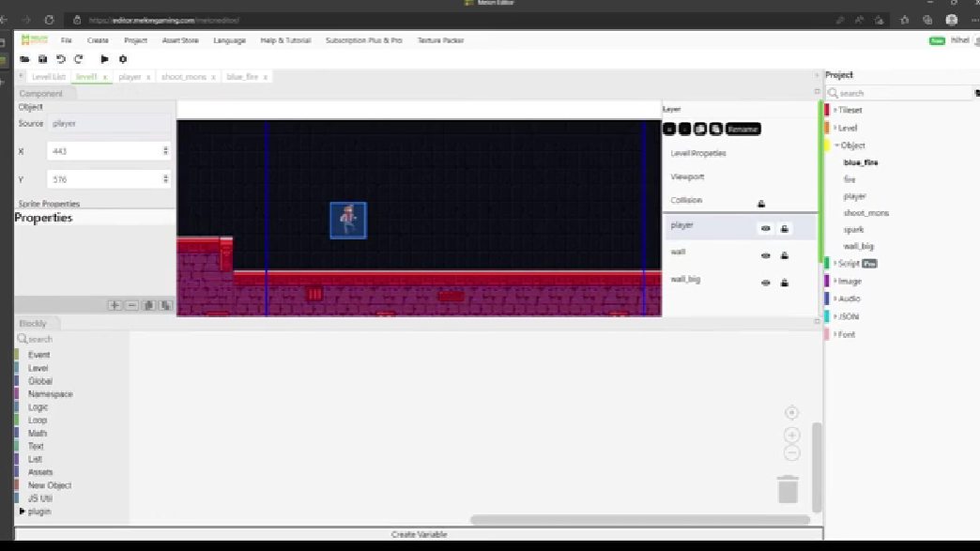
Task: Click the run/play game icon in toolbar
Action: (x=104, y=59)
